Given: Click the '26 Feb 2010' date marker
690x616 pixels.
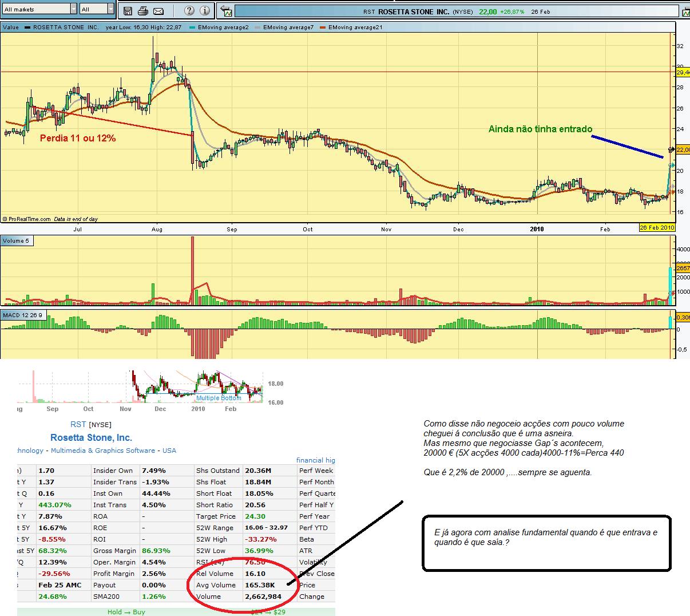Looking at the screenshot, I should click(657, 227).
